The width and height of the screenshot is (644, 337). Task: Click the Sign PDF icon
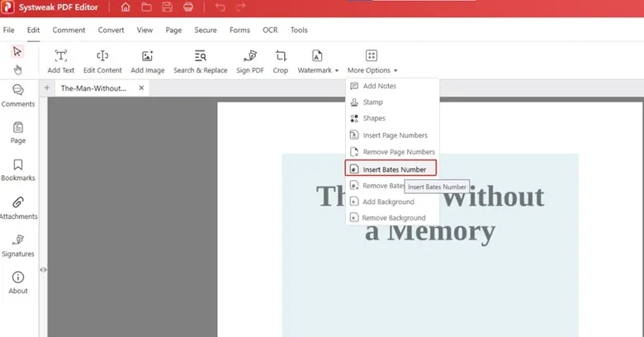[251, 56]
